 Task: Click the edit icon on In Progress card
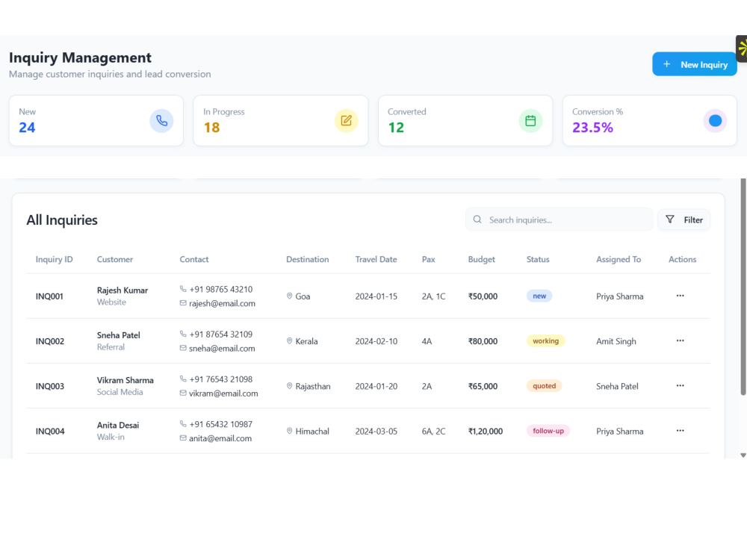point(346,120)
